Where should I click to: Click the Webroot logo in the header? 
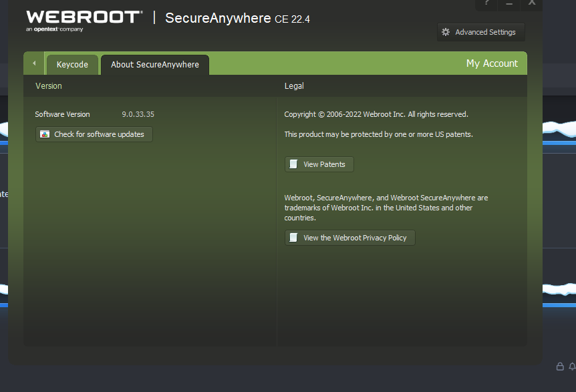pos(84,19)
